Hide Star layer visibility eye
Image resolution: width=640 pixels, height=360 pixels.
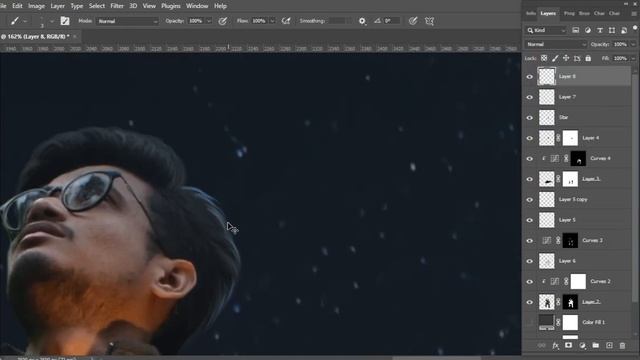coord(530,118)
